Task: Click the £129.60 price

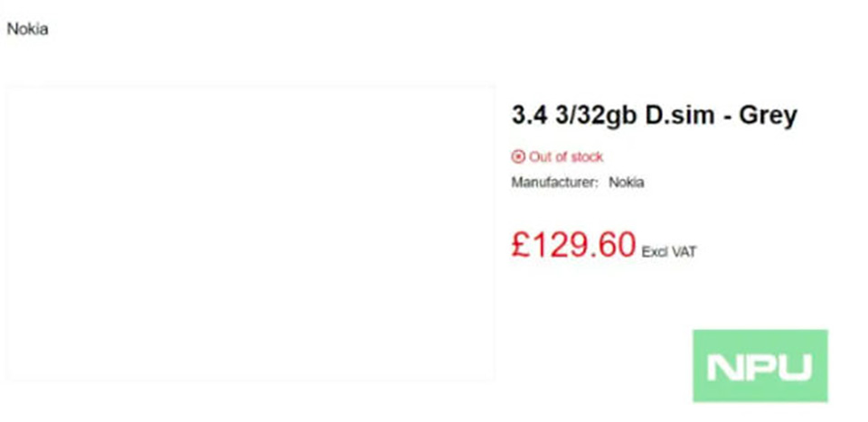Action: point(573,245)
